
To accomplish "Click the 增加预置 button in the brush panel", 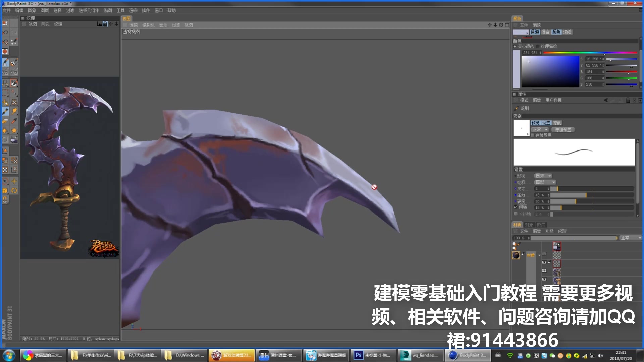I will (563, 130).
